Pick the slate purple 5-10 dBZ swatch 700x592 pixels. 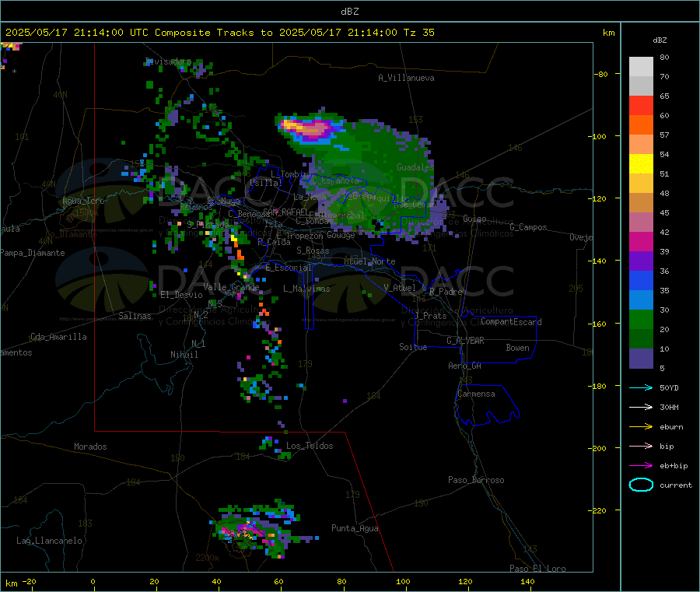(x=641, y=359)
